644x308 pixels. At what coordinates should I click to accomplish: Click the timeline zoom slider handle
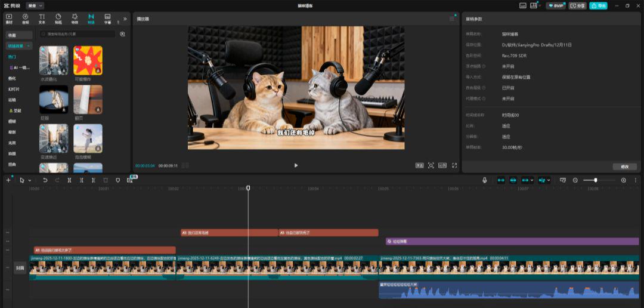click(x=595, y=180)
